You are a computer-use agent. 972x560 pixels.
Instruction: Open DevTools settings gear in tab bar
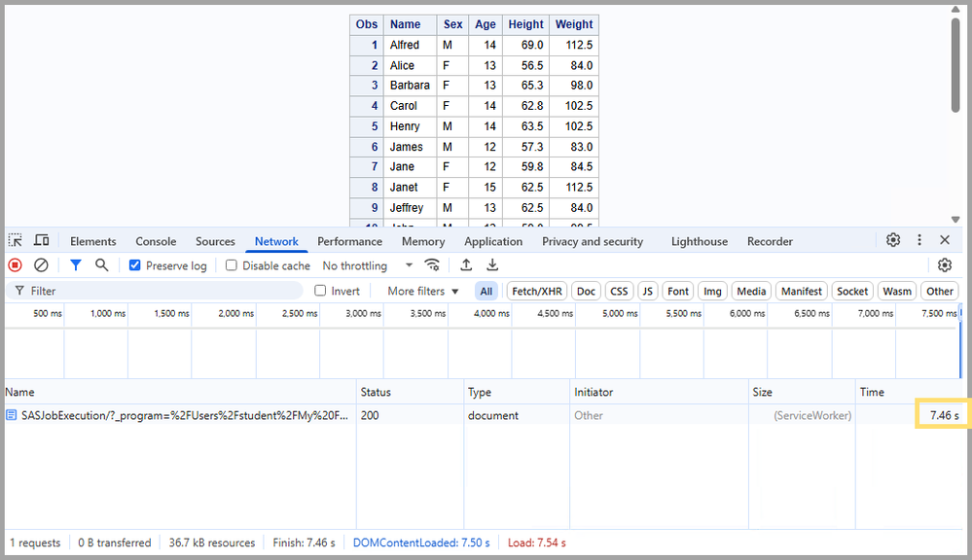point(893,240)
